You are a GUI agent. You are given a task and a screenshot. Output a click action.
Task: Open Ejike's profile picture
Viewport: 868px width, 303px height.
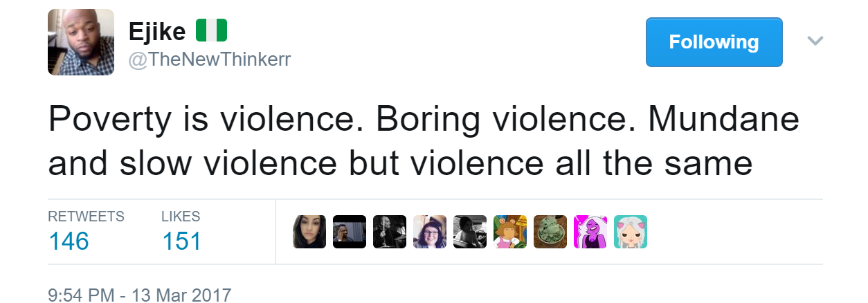(81, 42)
